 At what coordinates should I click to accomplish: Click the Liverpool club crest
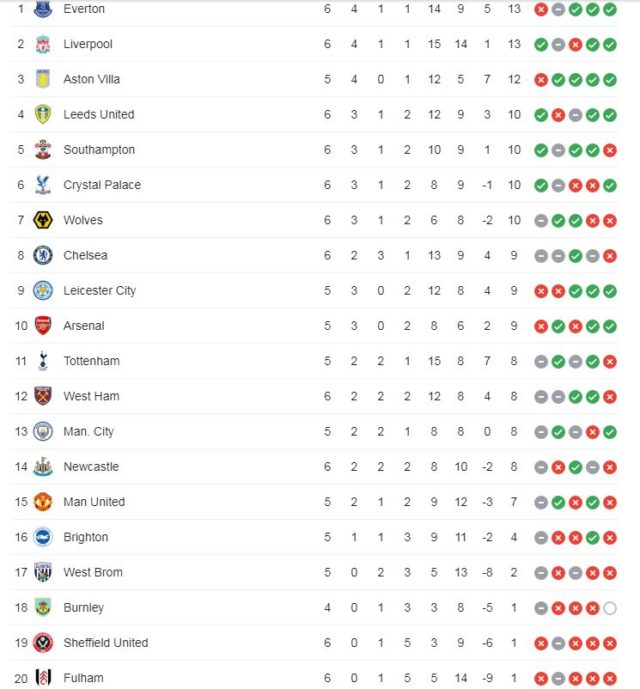click(42, 44)
